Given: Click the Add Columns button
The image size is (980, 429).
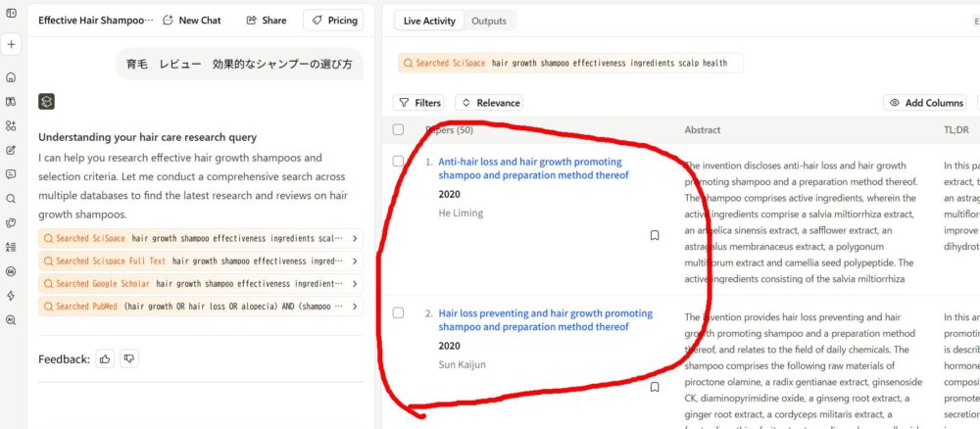Looking at the screenshot, I should (925, 103).
